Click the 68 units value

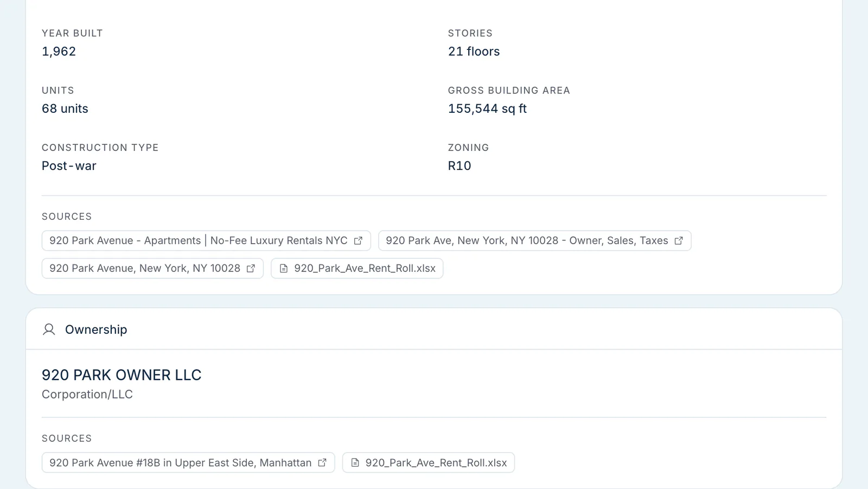[x=65, y=109]
